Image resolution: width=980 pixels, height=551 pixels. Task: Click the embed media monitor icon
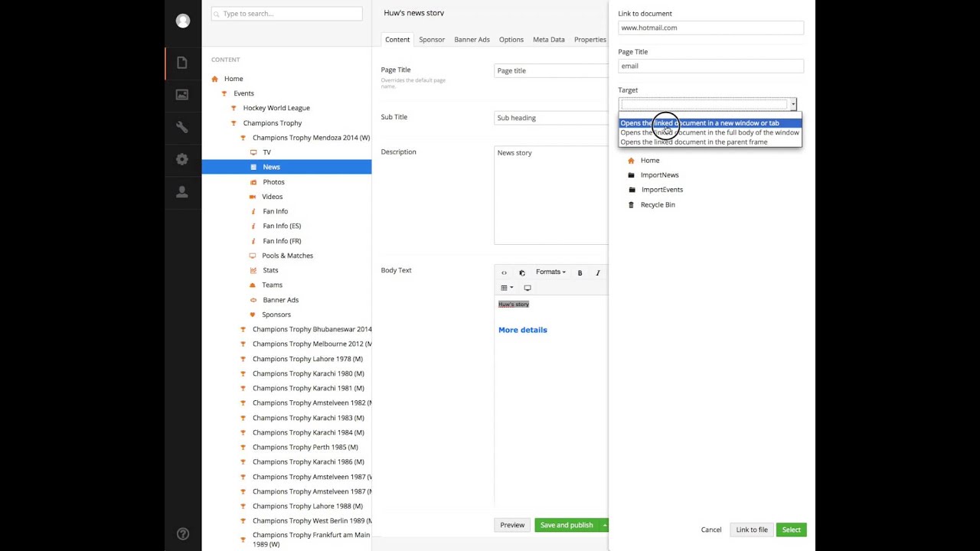coord(528,288)
